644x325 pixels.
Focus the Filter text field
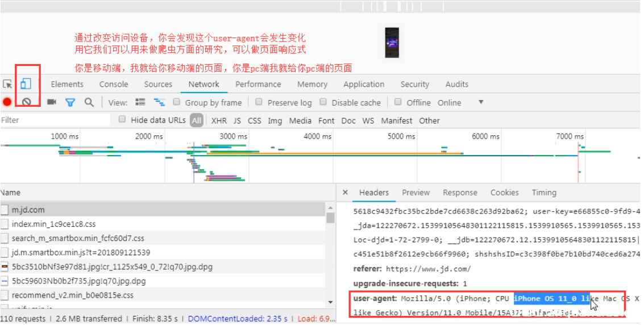56,120
